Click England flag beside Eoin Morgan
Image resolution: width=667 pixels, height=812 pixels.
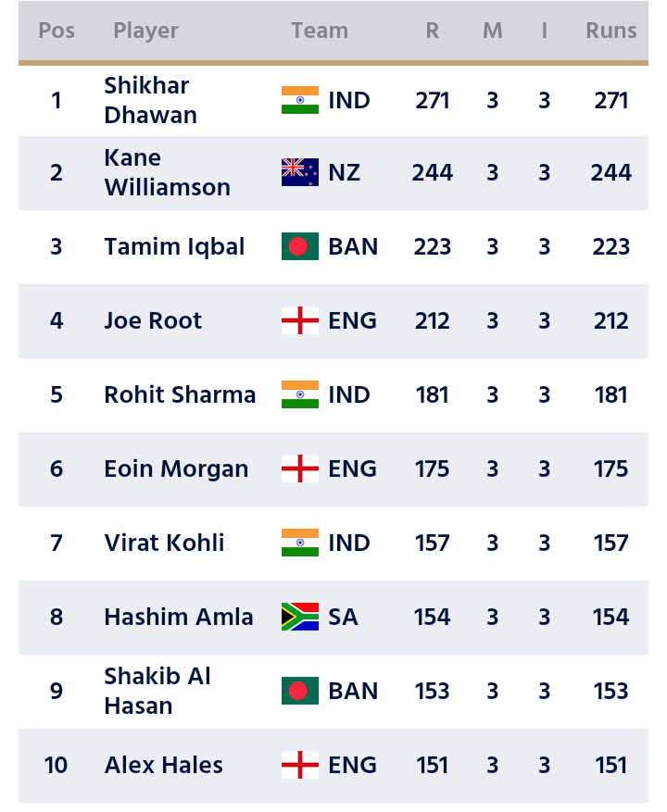(299, 468)
